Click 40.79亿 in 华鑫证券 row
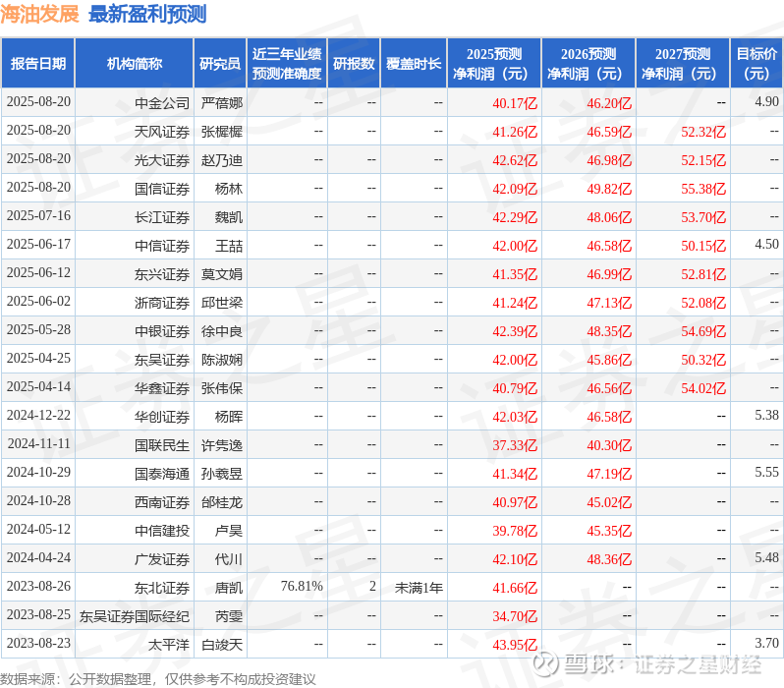 pos(515,388)
